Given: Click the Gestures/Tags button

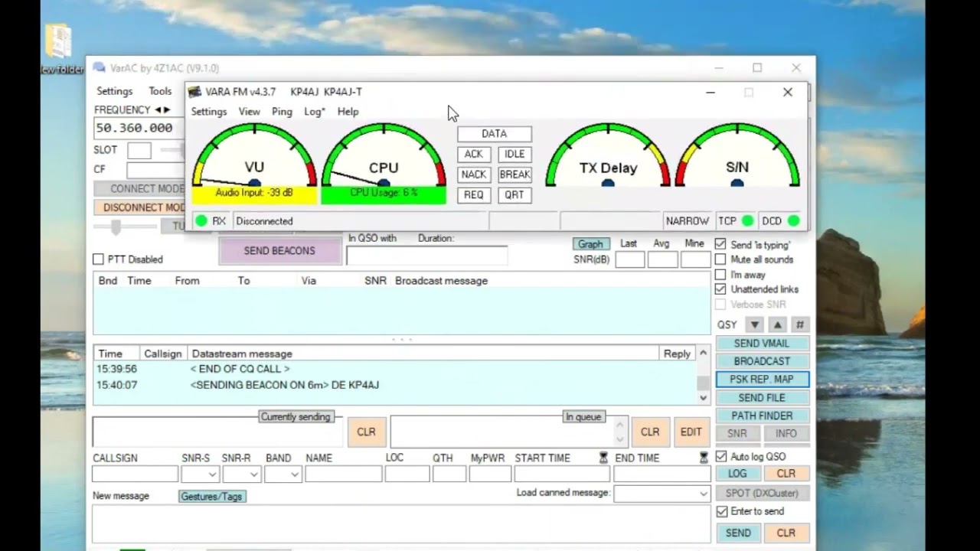Looking at the screenshot, I should coord(211,497).
